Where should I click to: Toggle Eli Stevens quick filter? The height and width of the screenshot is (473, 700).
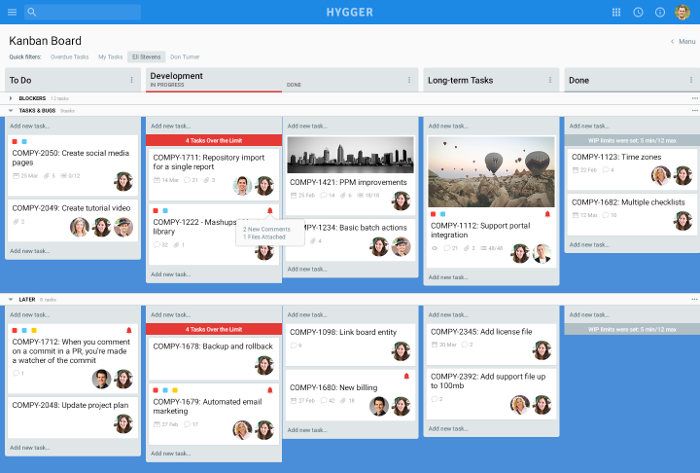[146, 57]
